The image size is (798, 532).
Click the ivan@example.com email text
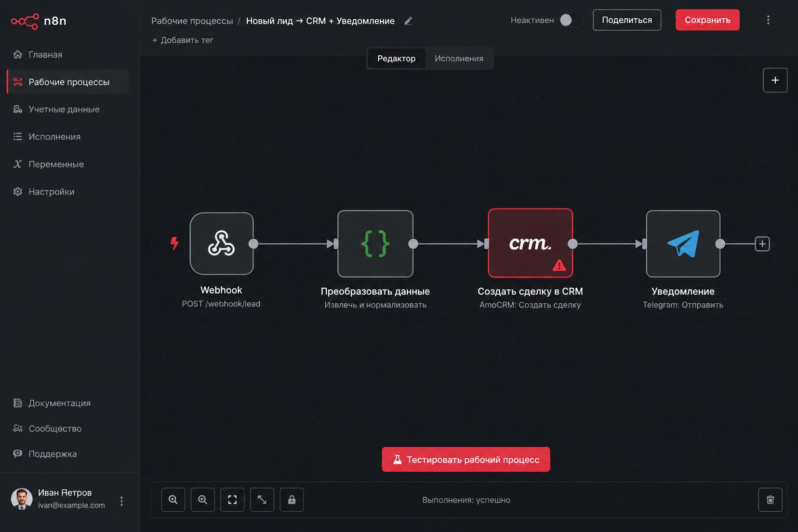[72, 505]
